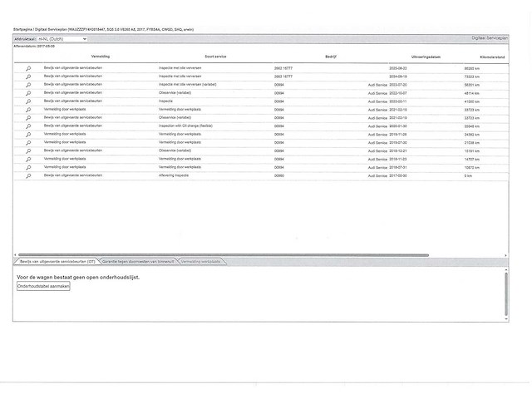Open magnifier for the 2022-10-07 Oliesservice row
Viewport: 532px width, 399px height.
tap(28, 92)
